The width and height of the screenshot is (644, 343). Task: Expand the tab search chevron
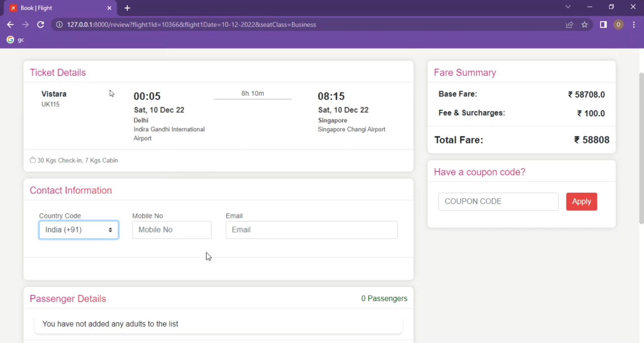click(x=568, y=7)
